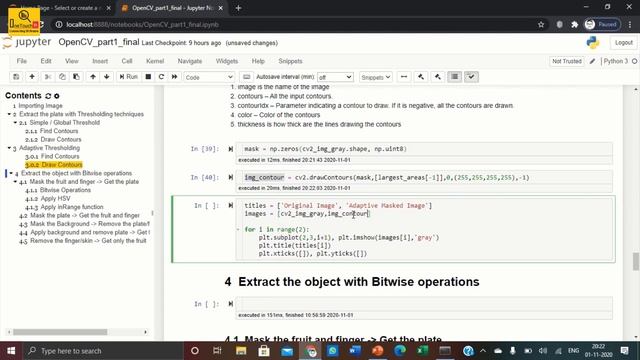Move the selected cell up

[93, 77]
